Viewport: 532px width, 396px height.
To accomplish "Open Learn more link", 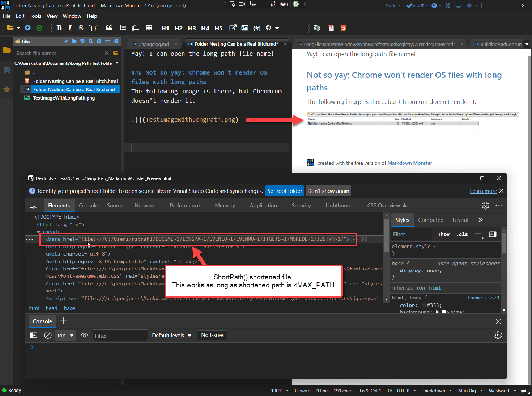I will point(483,191).
